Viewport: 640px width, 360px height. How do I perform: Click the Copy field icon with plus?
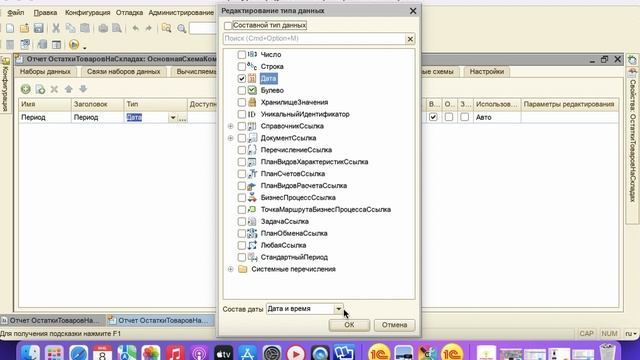tap(40, 89)
